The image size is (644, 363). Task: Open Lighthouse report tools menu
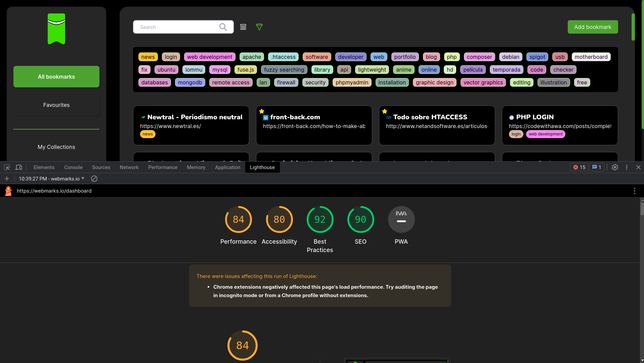634,191
